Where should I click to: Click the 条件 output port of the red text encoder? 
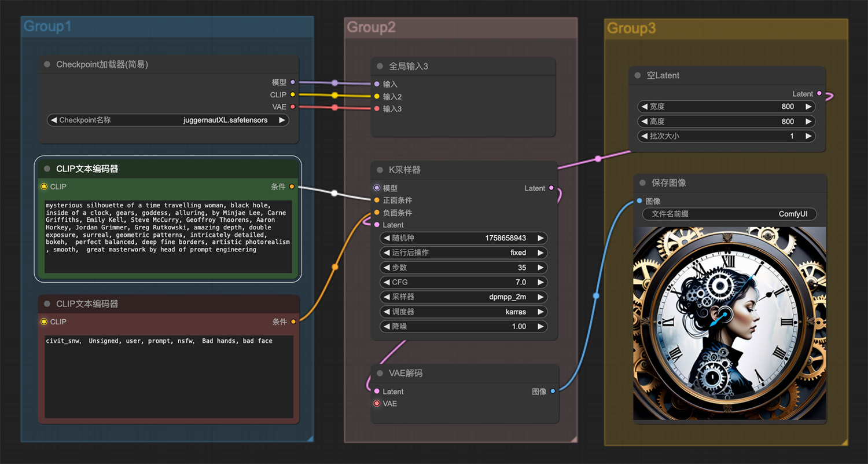point(293,321)
